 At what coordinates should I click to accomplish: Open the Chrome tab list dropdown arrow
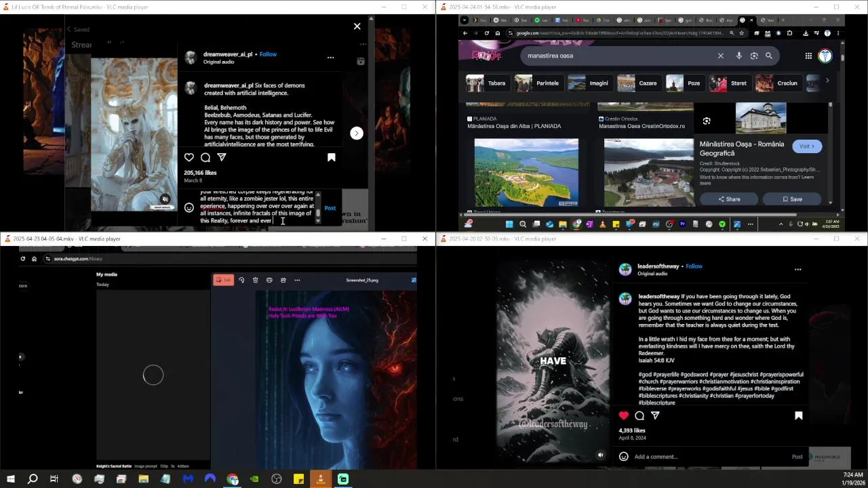tap(465, 20)
